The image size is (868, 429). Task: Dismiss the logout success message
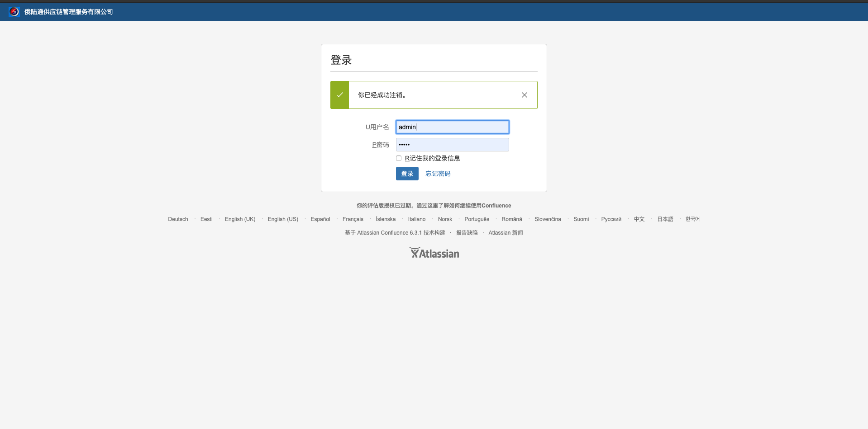coord(524,95)
